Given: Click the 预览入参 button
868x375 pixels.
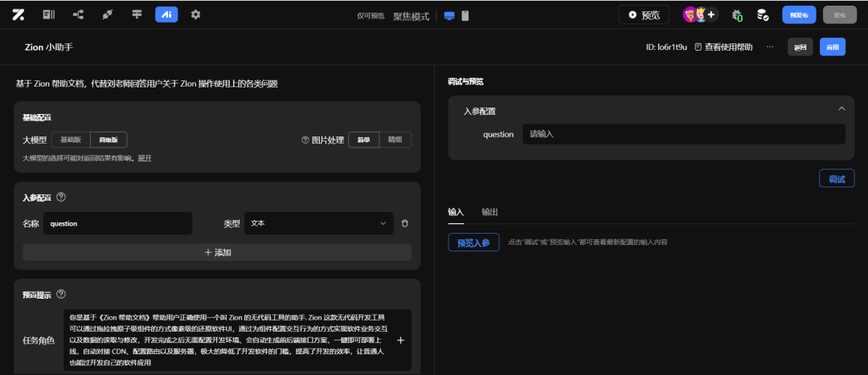Looking at the screenshot, I should (x=473, y=243).
